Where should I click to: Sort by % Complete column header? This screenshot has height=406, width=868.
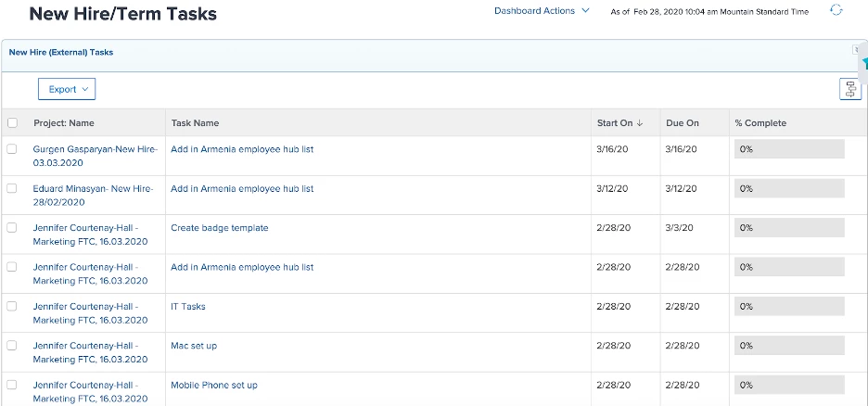(760, 122)
